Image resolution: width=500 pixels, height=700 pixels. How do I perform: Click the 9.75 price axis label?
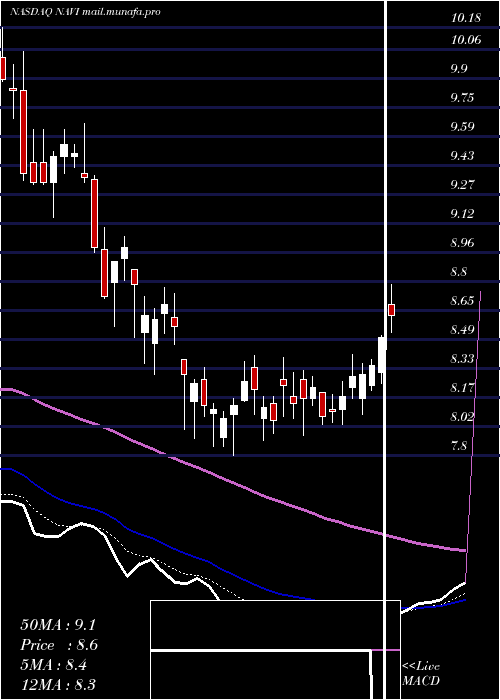[x=462, y=98]
